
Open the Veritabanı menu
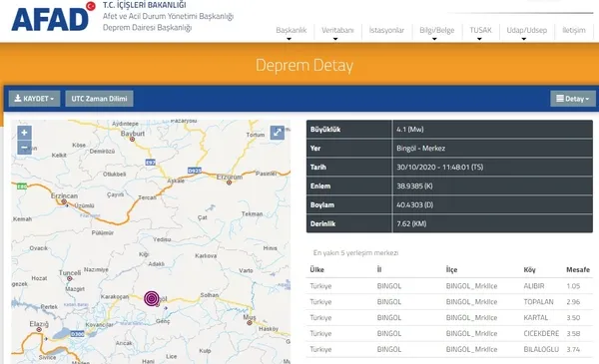337,30
